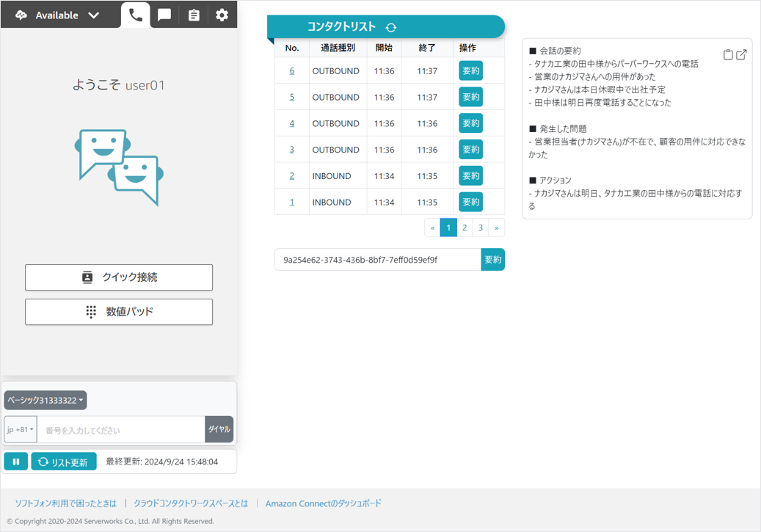Open クラウドコンタクトワークスペースとは link
761x532 pixels.
click(191, 503)
